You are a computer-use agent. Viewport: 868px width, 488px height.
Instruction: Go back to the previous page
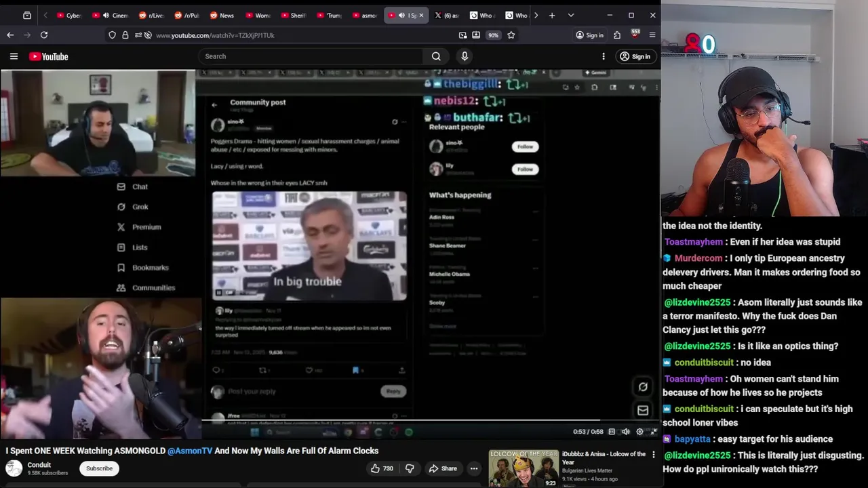(10, 35)
